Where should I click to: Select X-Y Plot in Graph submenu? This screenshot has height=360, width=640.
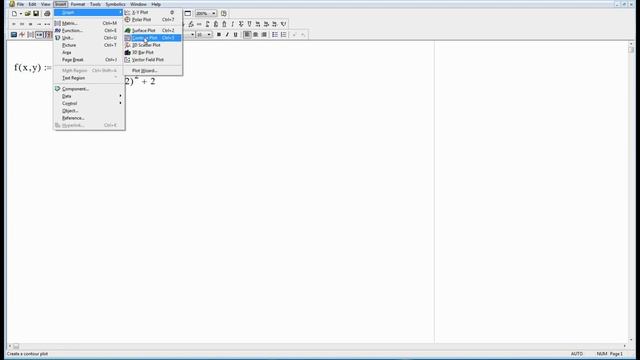pyautogui.click(x=153, y=12)
